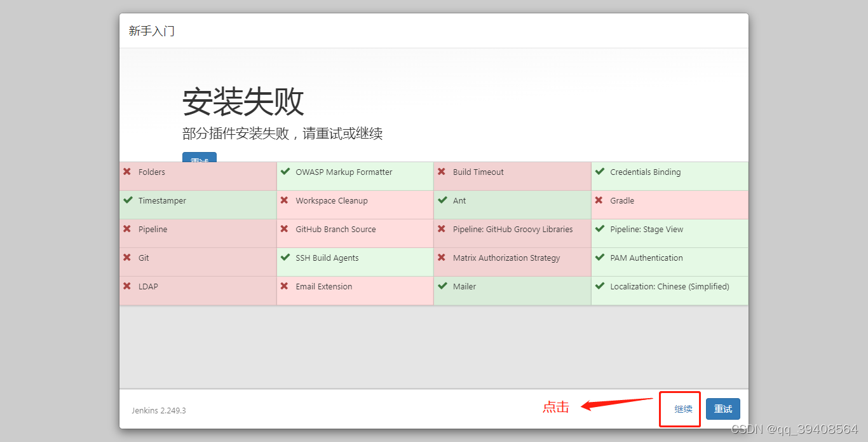
Task: Click the failed X icon beside Folders
Action: point(127,172)
